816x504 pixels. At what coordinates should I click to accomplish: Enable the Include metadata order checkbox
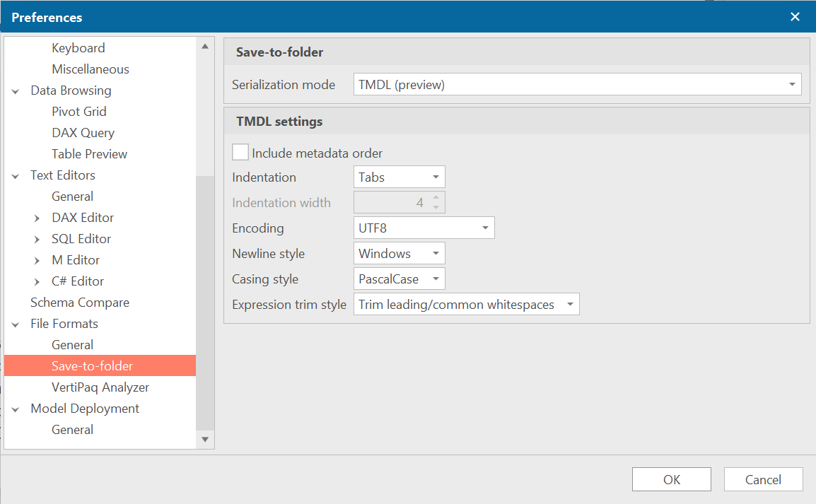click(x=240, y=151)
